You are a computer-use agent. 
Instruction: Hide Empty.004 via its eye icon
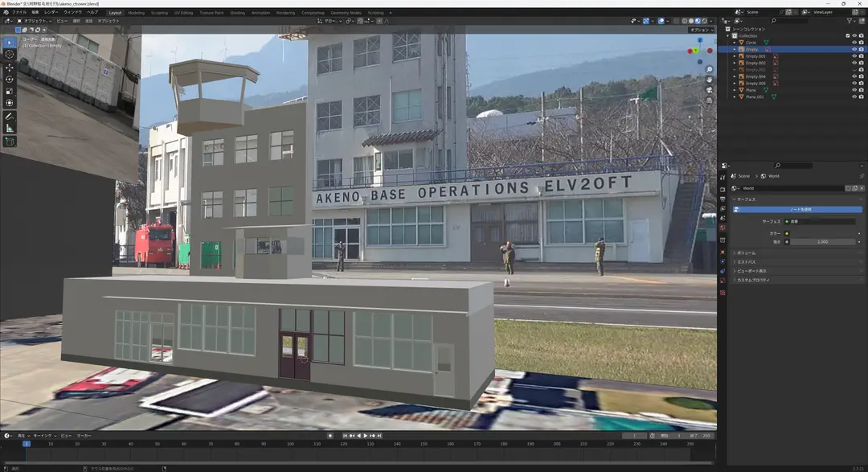(x=854, y=76)
